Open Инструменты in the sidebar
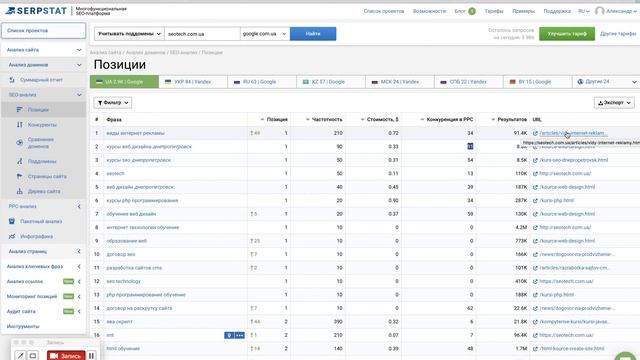The width and height of the screenshot is (640, 360). click(x=23, y=327)
